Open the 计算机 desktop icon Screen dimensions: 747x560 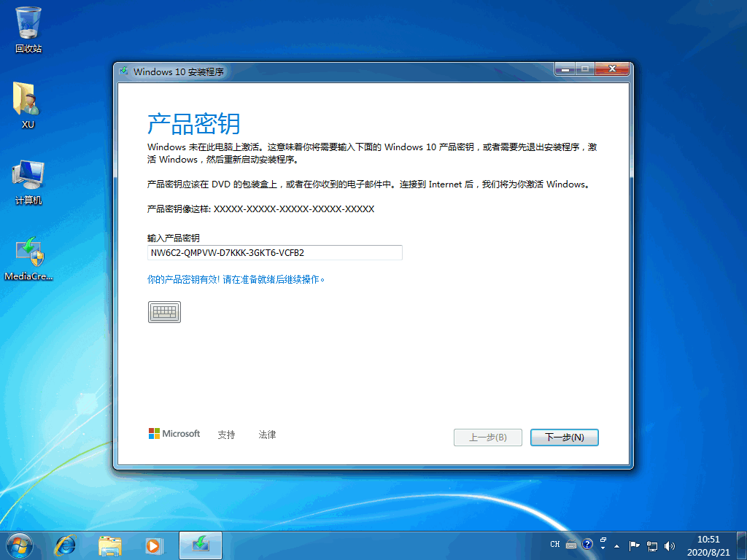[28, 175]
